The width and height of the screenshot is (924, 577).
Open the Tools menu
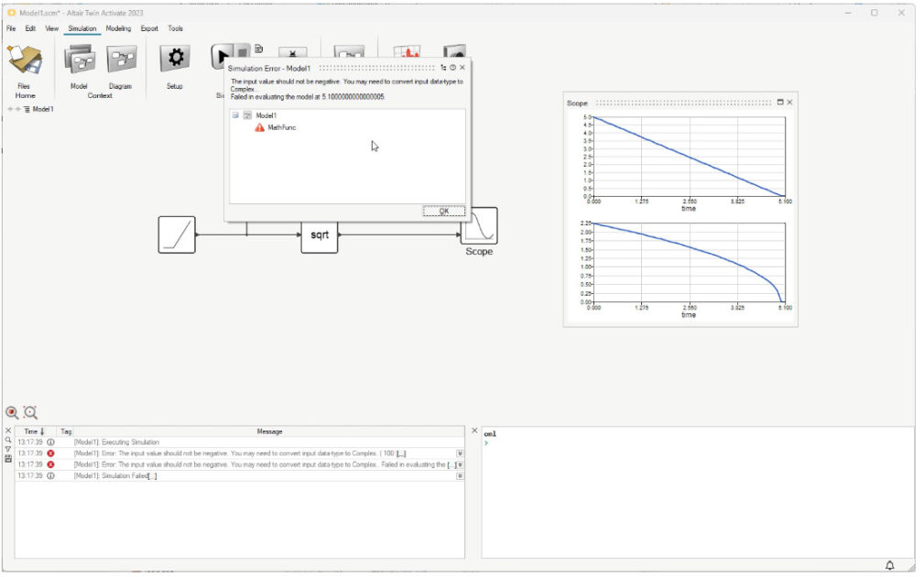(x=175, y=28)
